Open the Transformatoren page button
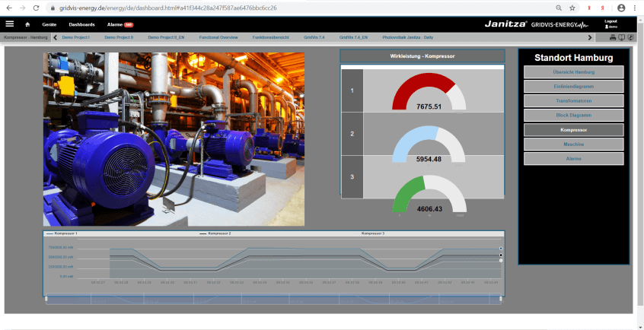This screenshot has height=330, width=644. (x=573, y=101)
